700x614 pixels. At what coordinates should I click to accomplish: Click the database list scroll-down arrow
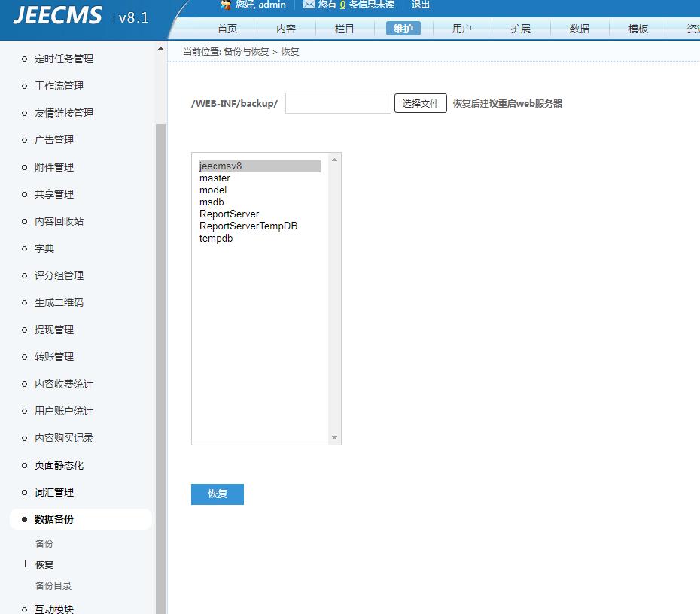(334, 438)
